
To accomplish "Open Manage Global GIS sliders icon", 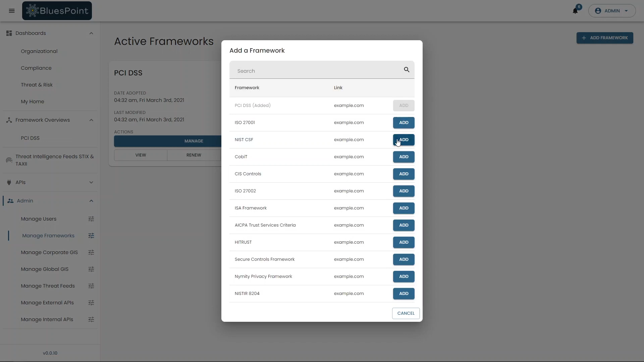I will click(x=91, y=269).
